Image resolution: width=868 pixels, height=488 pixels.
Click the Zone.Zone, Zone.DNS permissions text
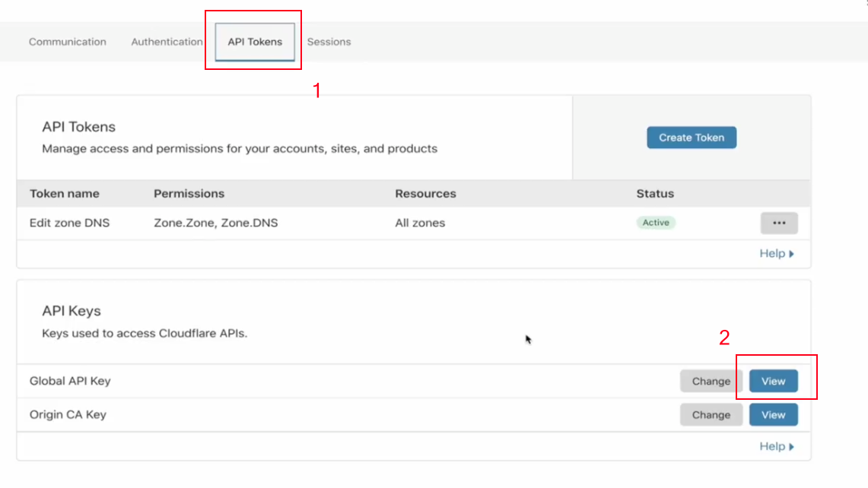(215, 223)
